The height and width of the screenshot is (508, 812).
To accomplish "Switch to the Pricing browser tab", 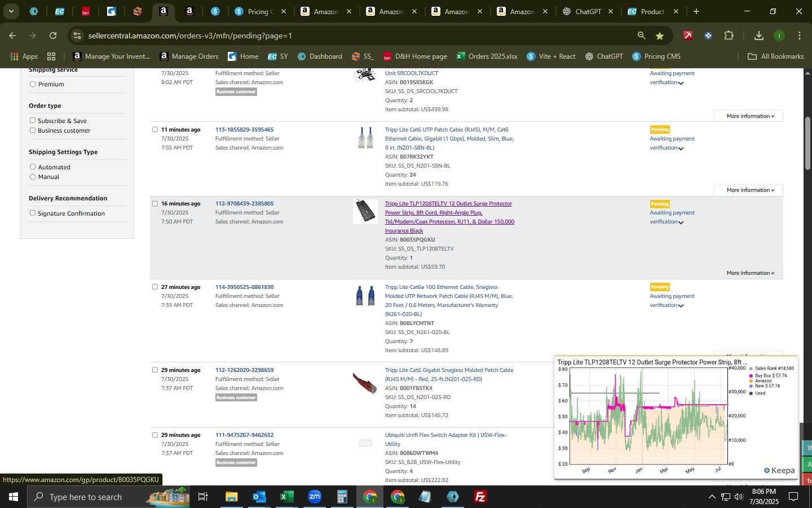I will click(x=259, y=11).
